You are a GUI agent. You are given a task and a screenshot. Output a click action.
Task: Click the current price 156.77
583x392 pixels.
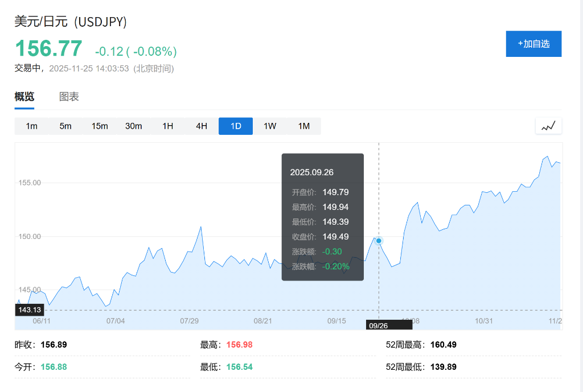tap(48, 48)
